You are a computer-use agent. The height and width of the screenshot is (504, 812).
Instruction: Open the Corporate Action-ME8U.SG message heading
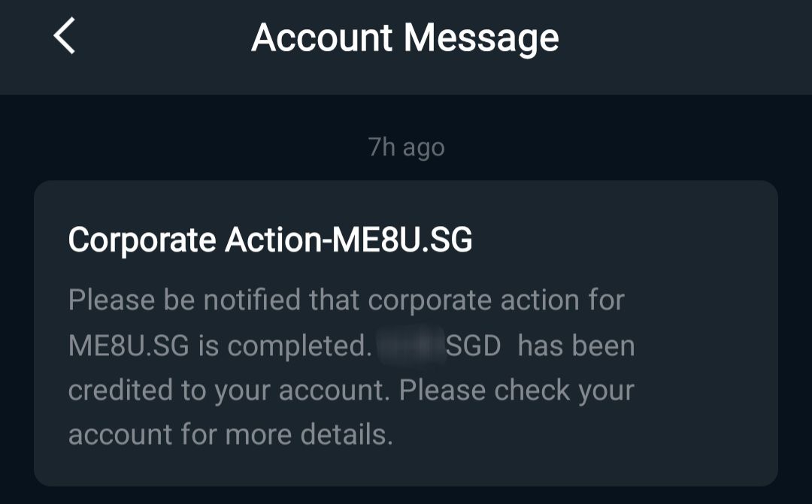click(270, 240)
